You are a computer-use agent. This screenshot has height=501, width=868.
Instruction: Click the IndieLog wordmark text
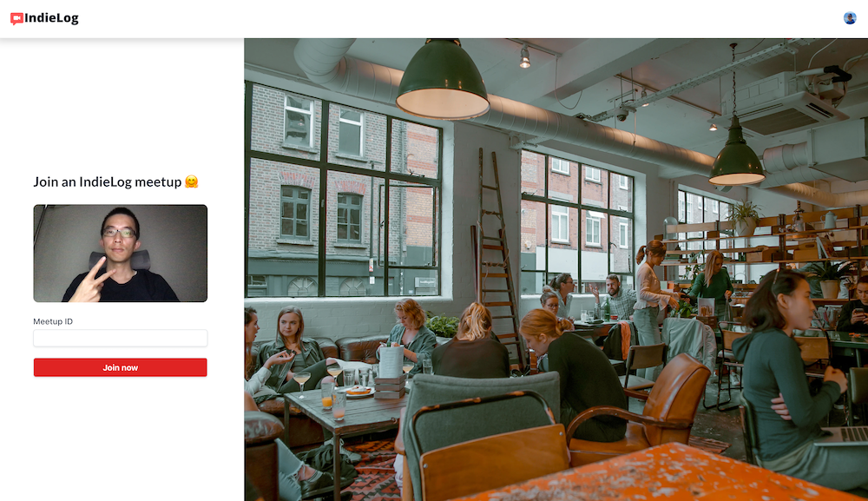click(x=51, y=17)
